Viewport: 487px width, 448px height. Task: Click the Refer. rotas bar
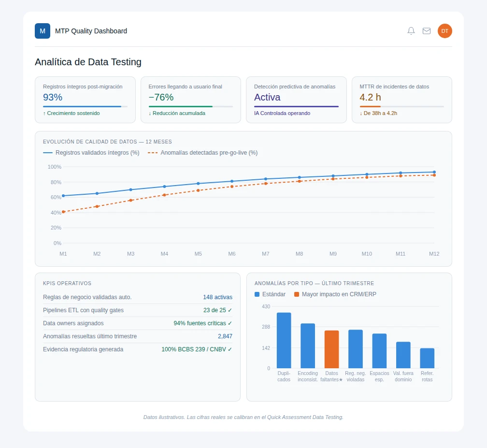427,358
